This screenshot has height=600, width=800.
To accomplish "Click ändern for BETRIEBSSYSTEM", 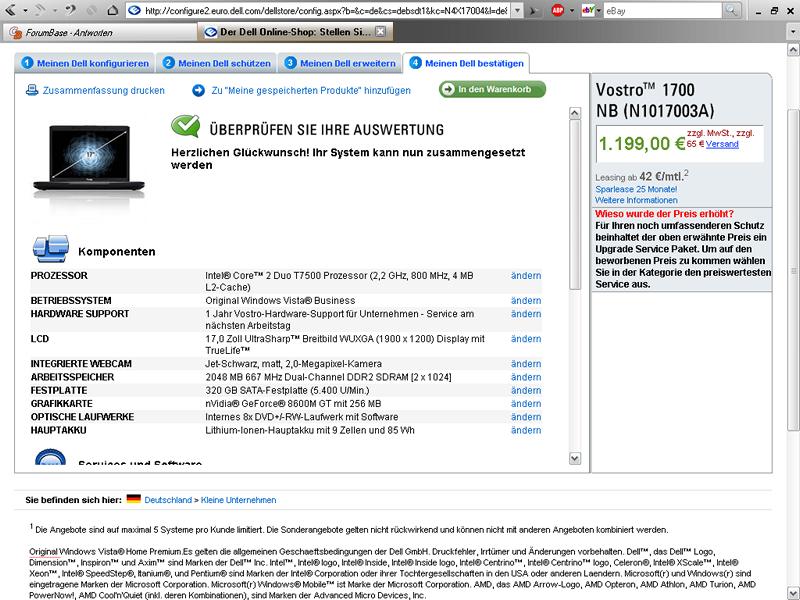I will point(526,301).
